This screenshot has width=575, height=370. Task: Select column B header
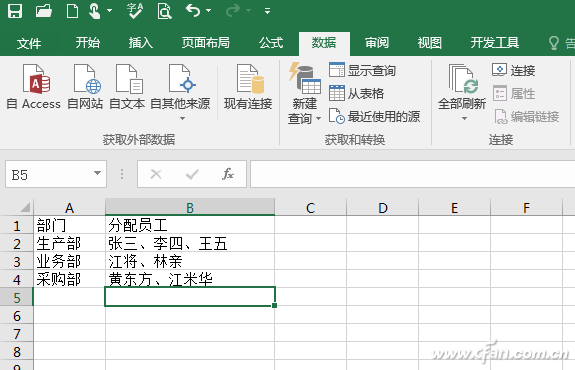coord(190,208)
